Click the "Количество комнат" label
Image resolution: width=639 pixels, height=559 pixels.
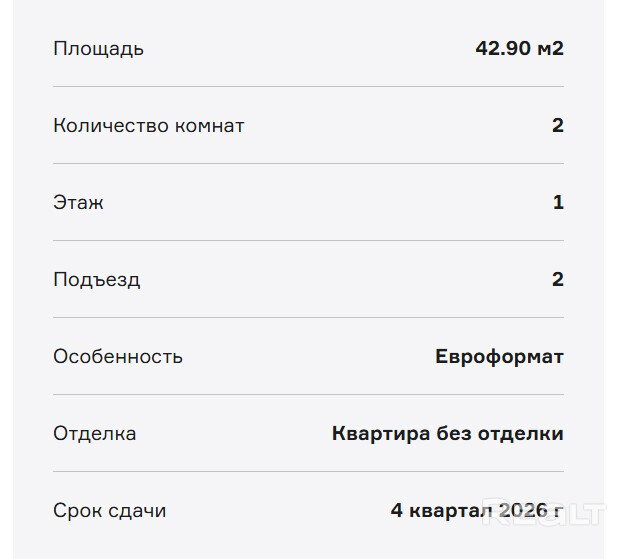148,126
